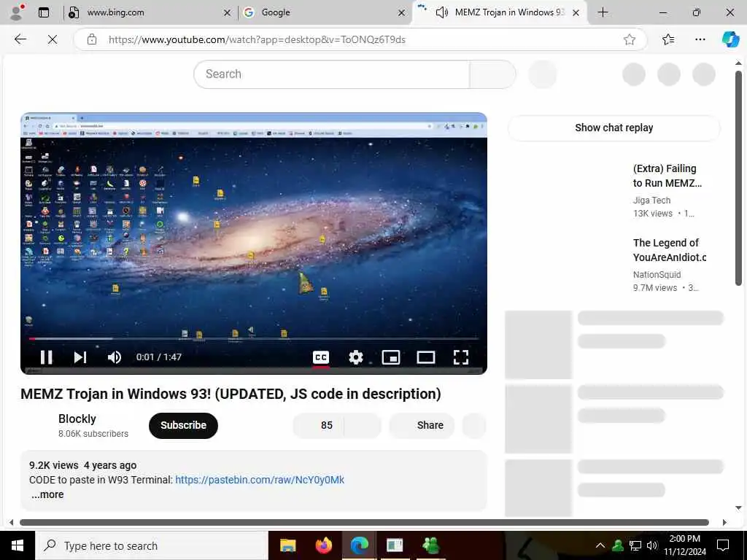Open system volume tray icon
This screenshot has height=560, width=747.
click(x=652, y=545)
